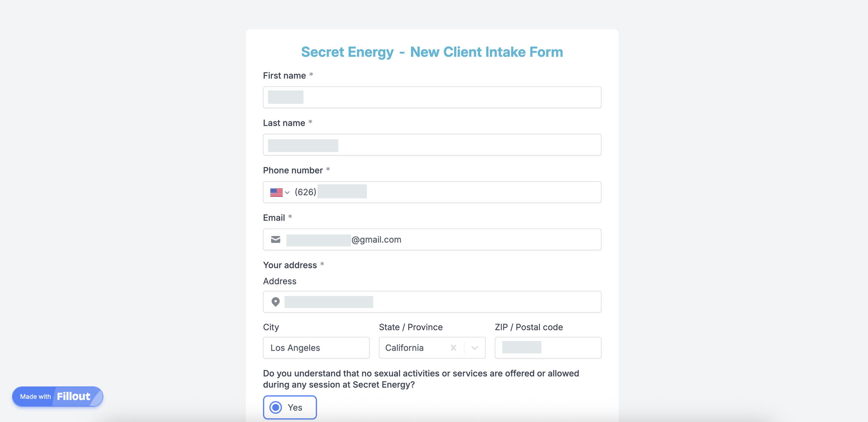The image size is (868, 422).
Task: Expand the State / Province dropdown arrow
Action: tap(475, 348)
